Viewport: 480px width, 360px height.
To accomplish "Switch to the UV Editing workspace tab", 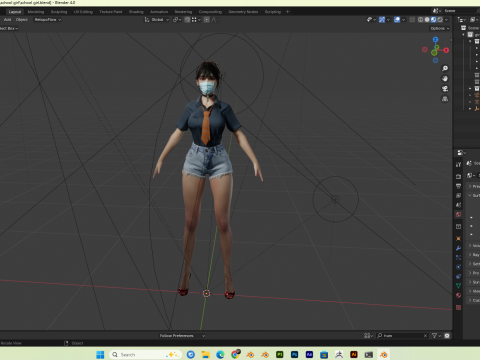I will pos(83,12).
